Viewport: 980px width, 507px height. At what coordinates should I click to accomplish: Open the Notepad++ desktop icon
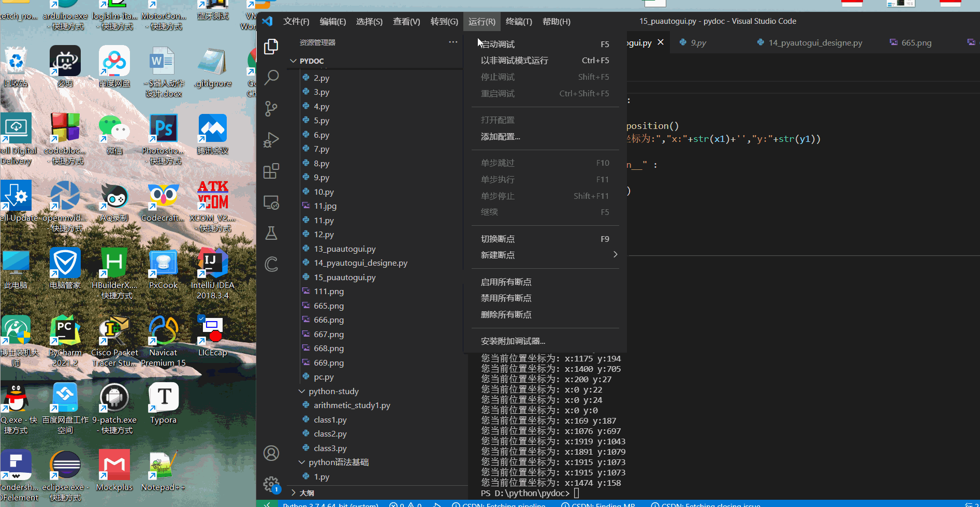pos(164,470)
